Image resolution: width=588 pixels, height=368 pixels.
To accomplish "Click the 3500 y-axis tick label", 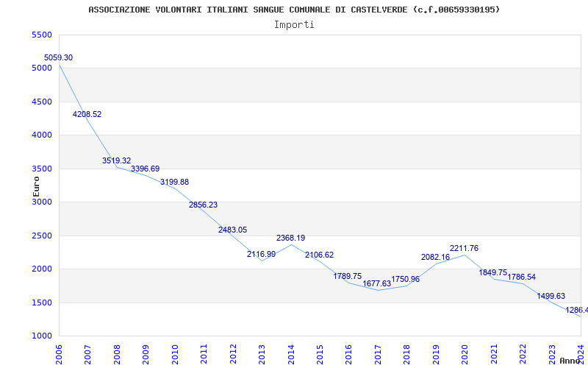I will (x=42, y=169).
